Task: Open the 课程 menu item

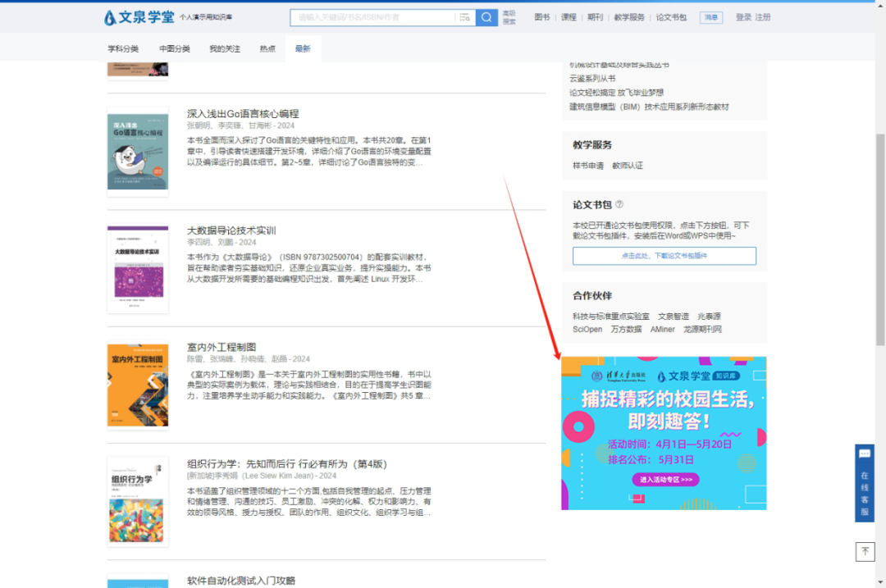Action: click(569, 17)
